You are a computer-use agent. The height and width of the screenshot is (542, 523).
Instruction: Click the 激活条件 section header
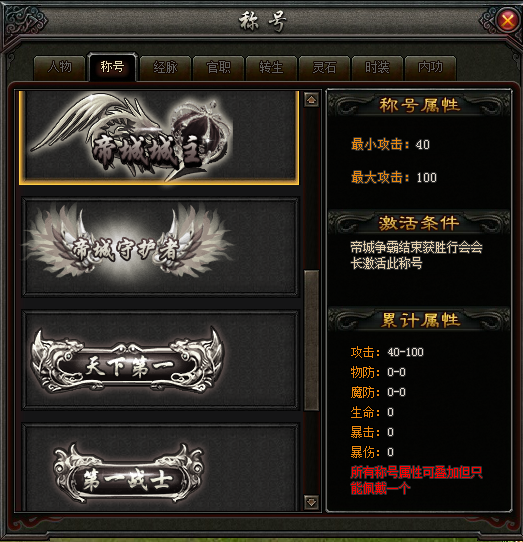[x=419, y=223]
